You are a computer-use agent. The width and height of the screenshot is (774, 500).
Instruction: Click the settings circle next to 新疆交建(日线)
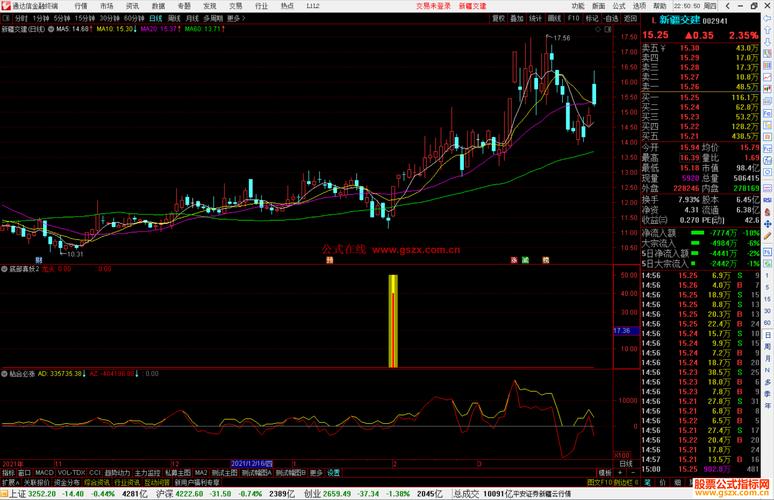[51, 29]
